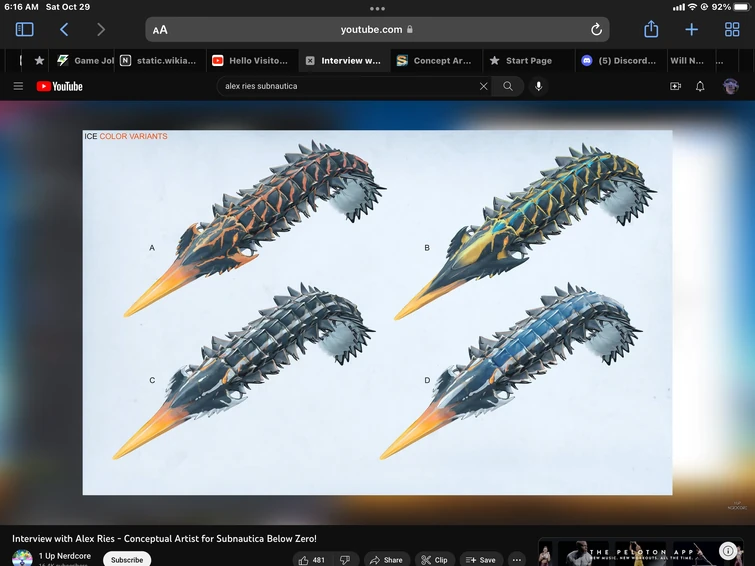The image size is (755, 566).
Task: Open the YouTube hamburger menu
Action: (18, 86)
